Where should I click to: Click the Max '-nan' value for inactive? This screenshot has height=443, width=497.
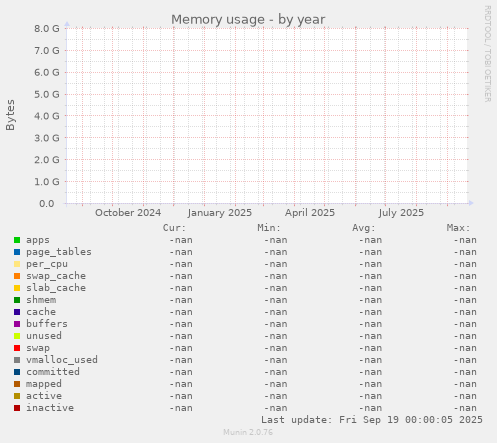(x=465, y=408)
